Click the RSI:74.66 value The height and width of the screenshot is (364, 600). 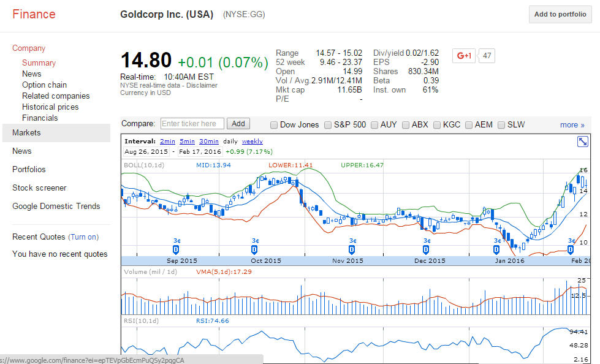213,320
